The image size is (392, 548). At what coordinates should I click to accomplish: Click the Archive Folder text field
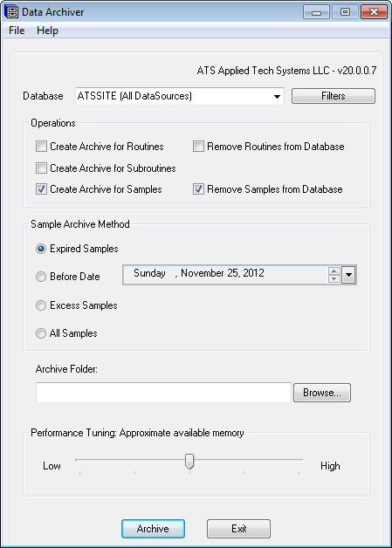click(x=163, y=393)
